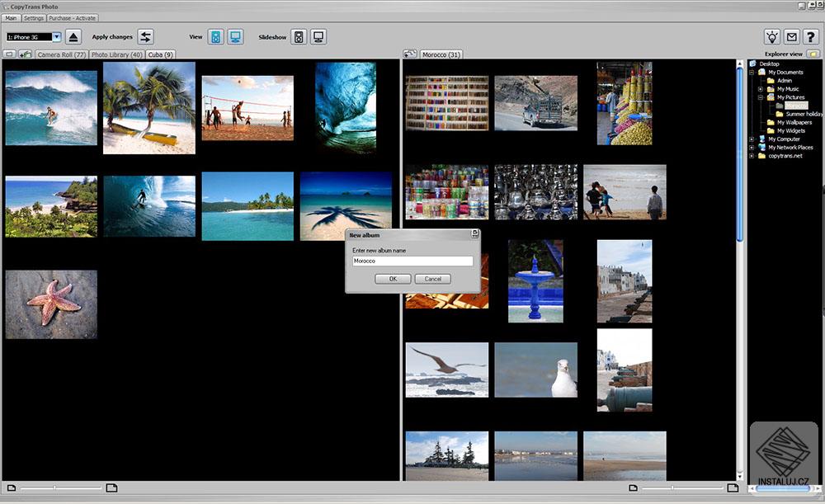The image size is (825, 504).
Task: Expand the My Computer tree node
Action: click(752, 139)
